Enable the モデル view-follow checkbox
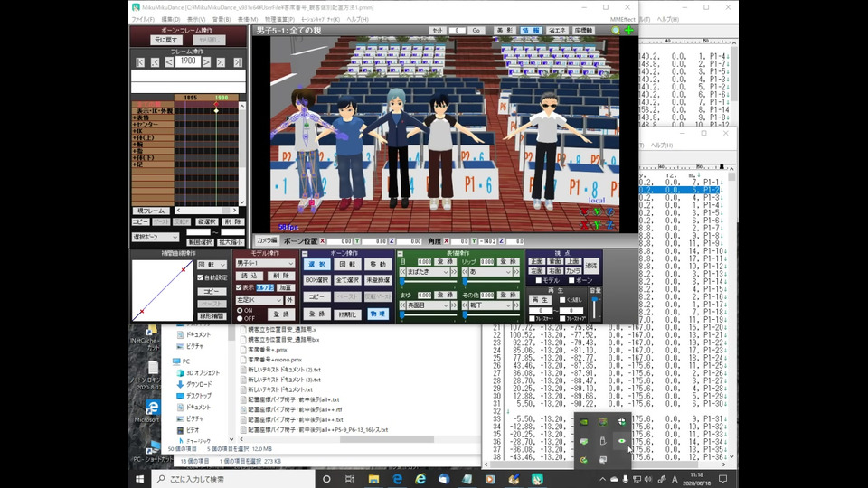 coord(539,280)
